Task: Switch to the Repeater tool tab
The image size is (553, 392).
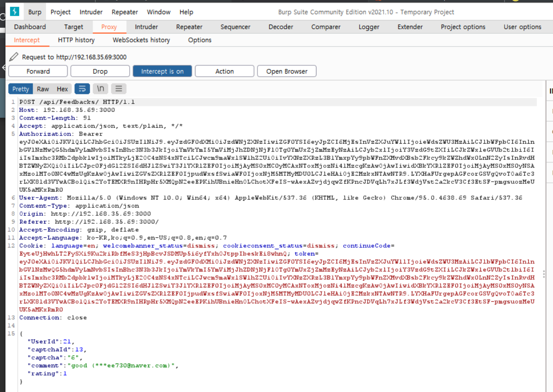Action: tap(189, 27)
